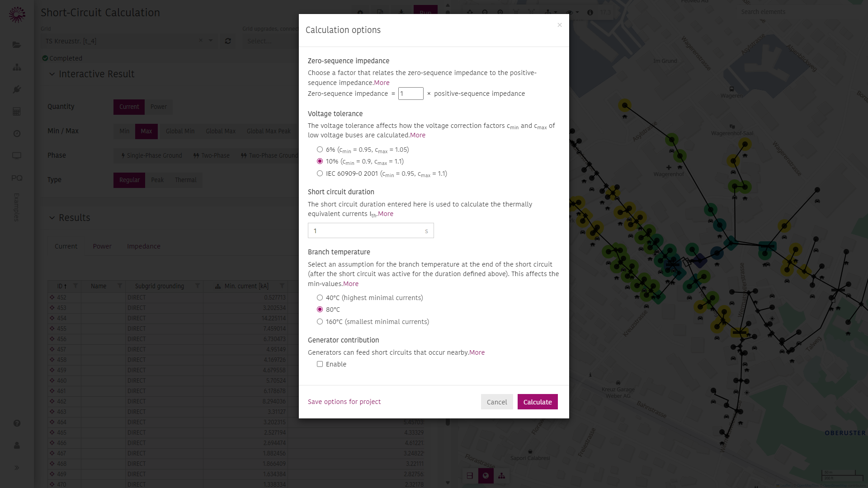This screenshot has width=868, height=488.
Task: Open the help question mark icon
Action: coord(17,423)
